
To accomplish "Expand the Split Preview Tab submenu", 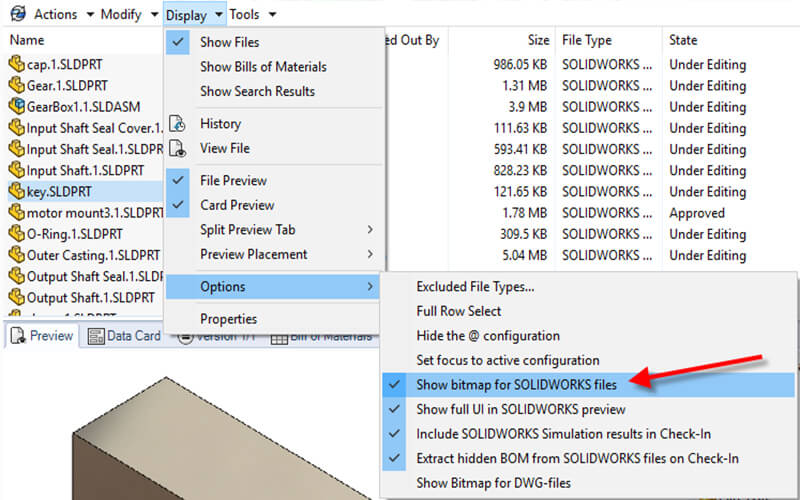I will [x=370, y=230].
